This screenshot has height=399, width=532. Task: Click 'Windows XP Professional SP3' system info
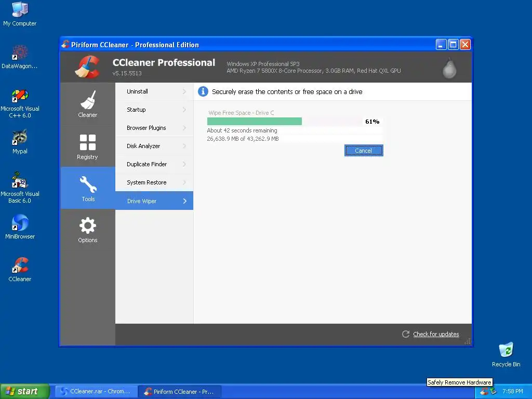263,64
